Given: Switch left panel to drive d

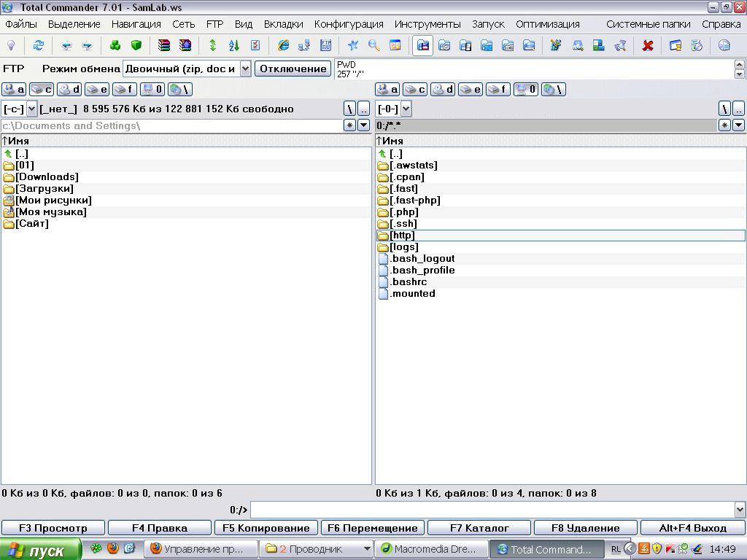Looking at the screenshot, I should click(69, 89).
